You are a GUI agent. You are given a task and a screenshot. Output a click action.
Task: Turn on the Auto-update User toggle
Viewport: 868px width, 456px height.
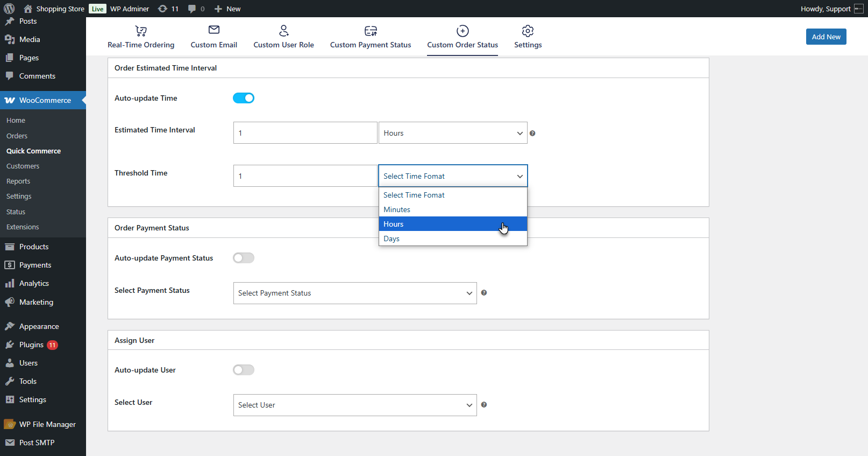click(x=244, y=370)
